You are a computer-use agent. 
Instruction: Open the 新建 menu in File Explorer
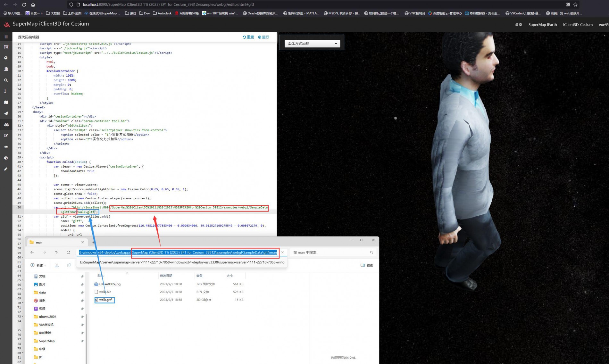point(38,265)
